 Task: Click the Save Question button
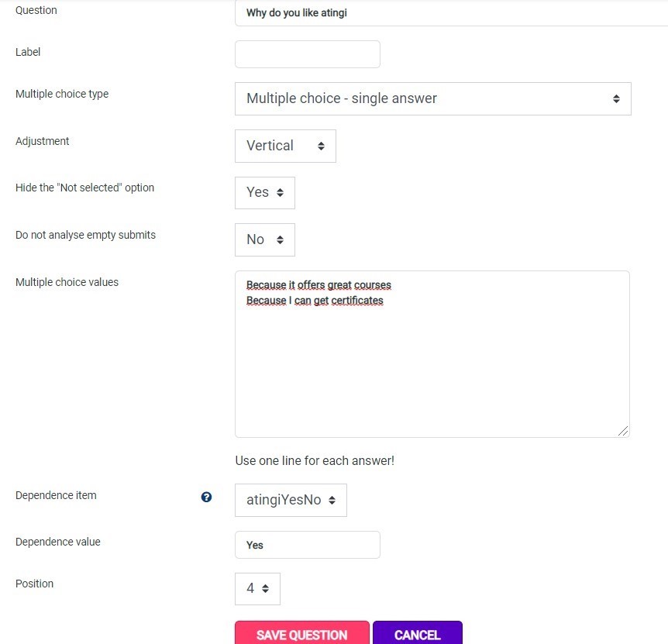point(302,634)
